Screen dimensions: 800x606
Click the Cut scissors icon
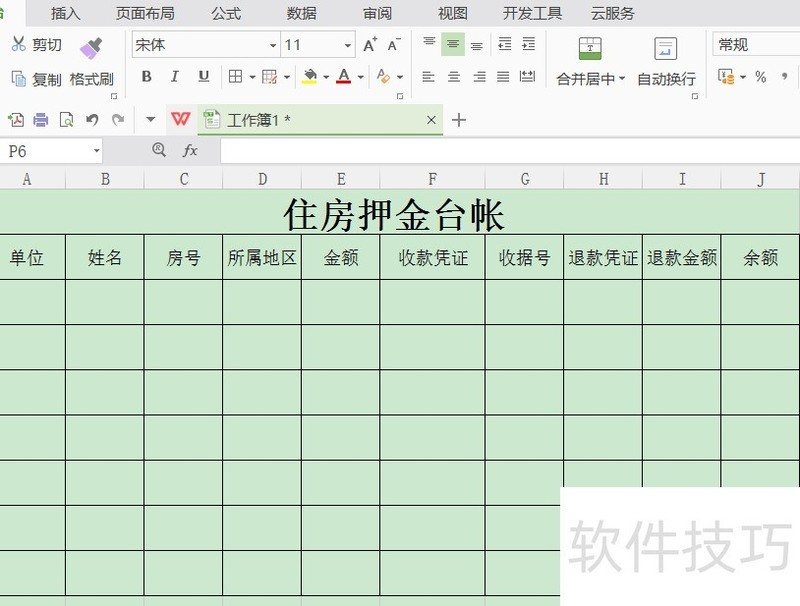point(19,44)
